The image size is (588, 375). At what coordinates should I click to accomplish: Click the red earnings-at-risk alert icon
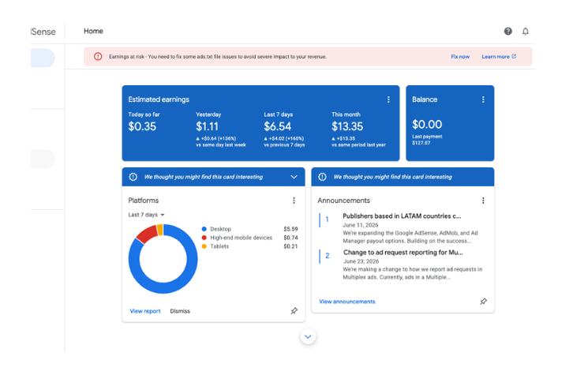(x=98, y=57)
